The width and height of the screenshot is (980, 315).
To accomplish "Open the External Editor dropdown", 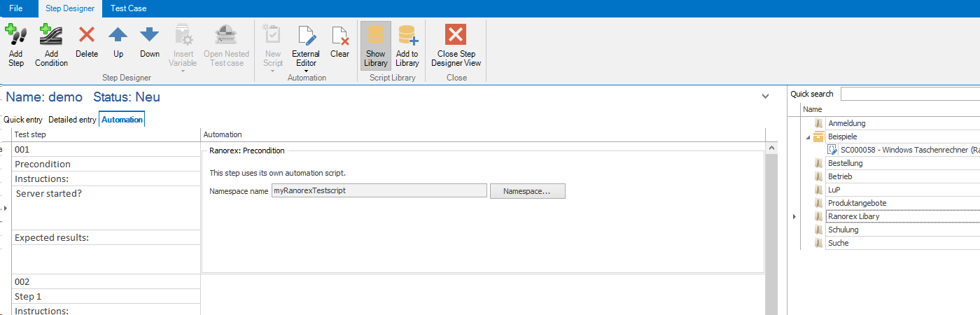I will coord(306,71).
